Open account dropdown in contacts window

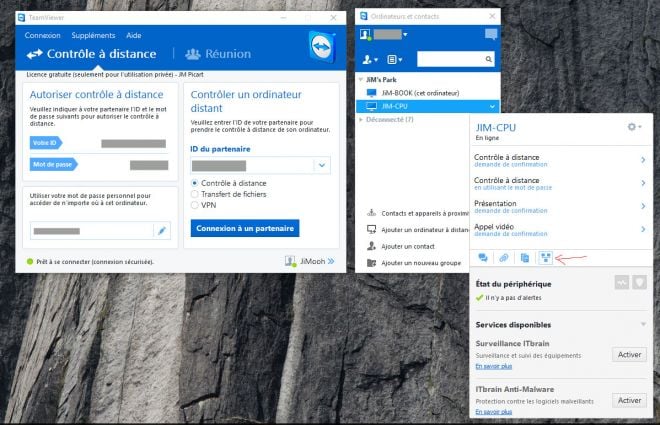pos(405,35)
